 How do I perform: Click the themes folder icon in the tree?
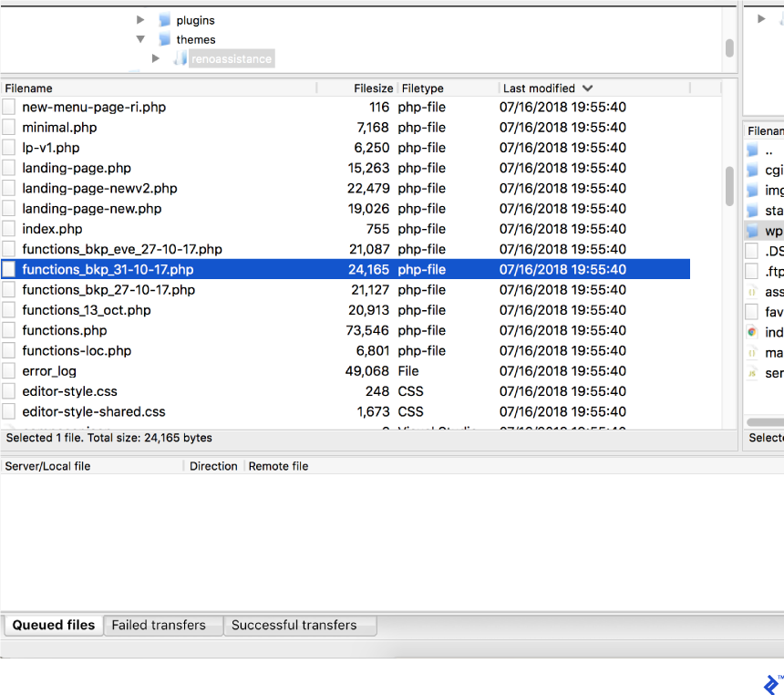coord(165,39)
